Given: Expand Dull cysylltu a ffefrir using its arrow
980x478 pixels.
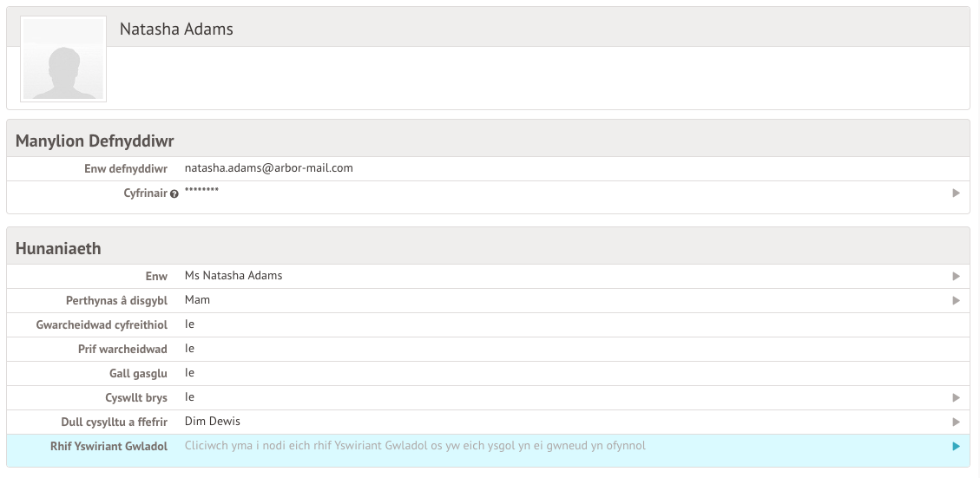Looking at the screenshot, I should pyautogui.click(x=956, y=422).
